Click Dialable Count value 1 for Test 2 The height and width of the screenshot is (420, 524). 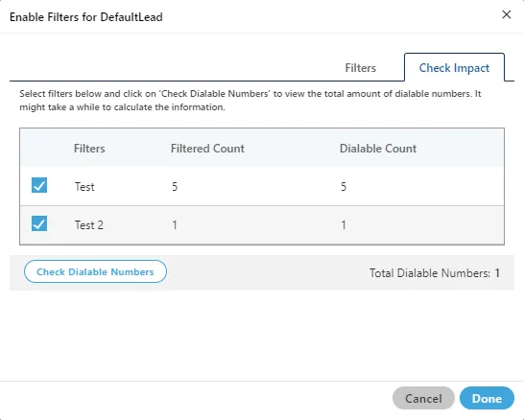(x=344, y=225)
